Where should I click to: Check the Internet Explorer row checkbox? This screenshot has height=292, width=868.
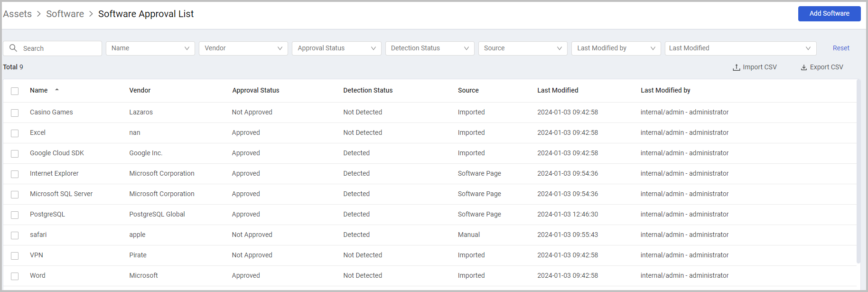(15, 174)
